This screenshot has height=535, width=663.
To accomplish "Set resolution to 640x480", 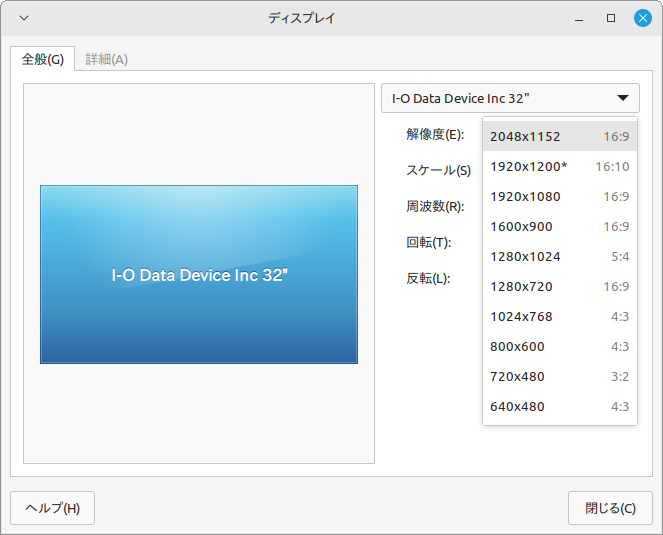I will click(x=559, y=406).
